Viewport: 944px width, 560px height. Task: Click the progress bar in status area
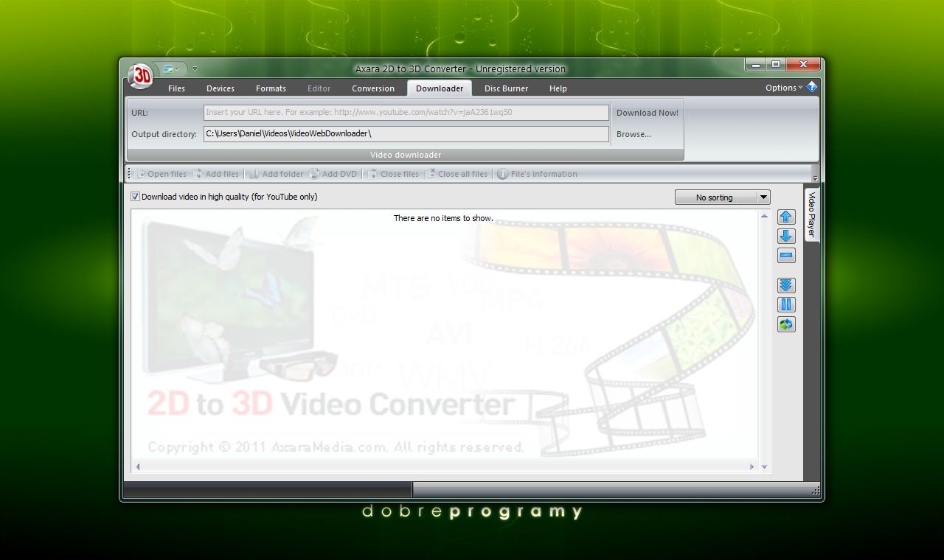pyautogui.click(x=267, y=490)
